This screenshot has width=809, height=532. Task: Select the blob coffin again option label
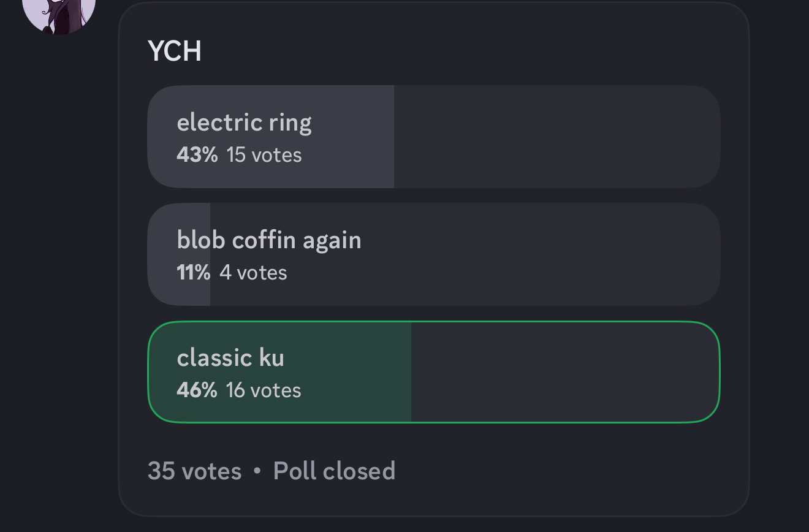[269, 240]
